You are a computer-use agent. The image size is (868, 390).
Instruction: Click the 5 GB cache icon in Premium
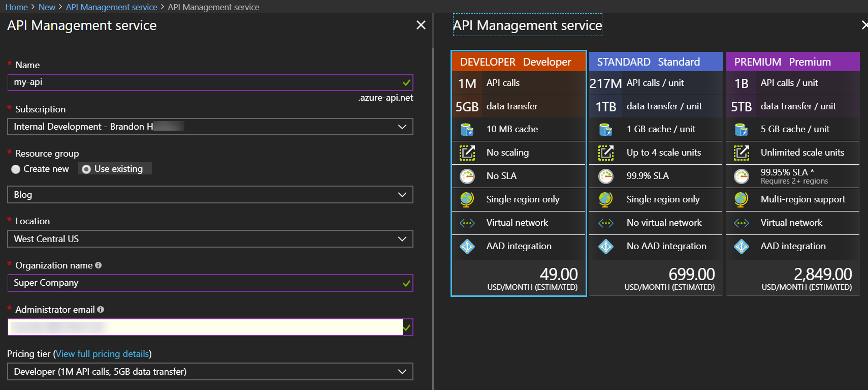(x=741, y=130)
